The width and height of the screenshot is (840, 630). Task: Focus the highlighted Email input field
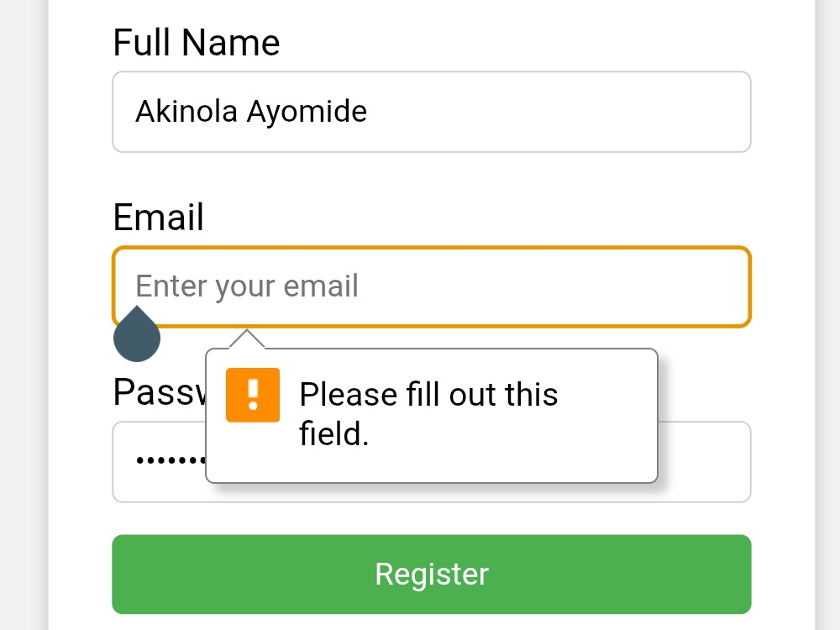(432, 286)
